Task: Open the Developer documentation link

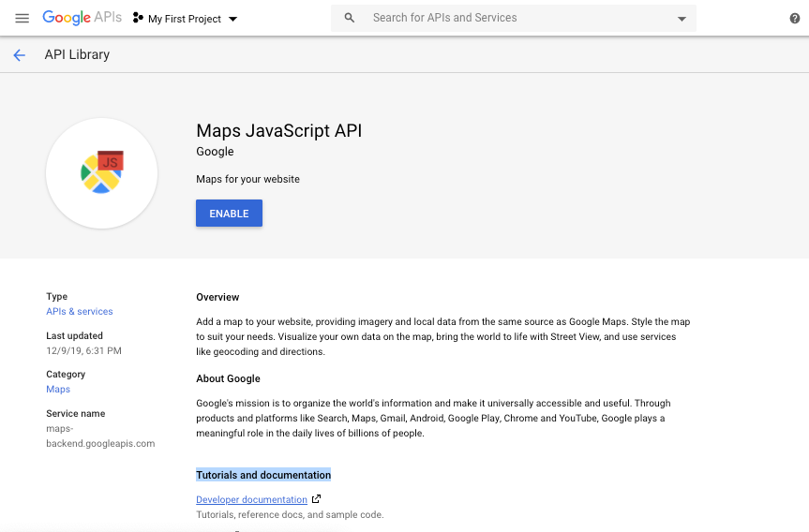Action: click(252, 499)
